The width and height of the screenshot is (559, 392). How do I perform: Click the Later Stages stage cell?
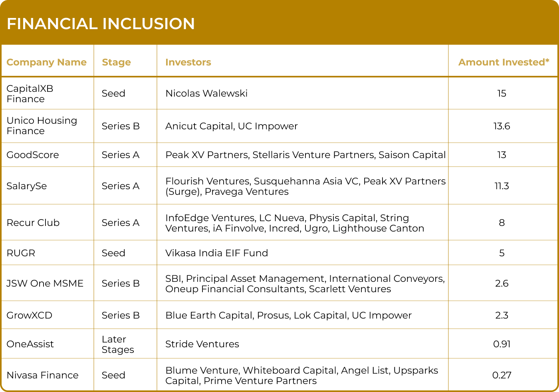click(x=118, y=344)
